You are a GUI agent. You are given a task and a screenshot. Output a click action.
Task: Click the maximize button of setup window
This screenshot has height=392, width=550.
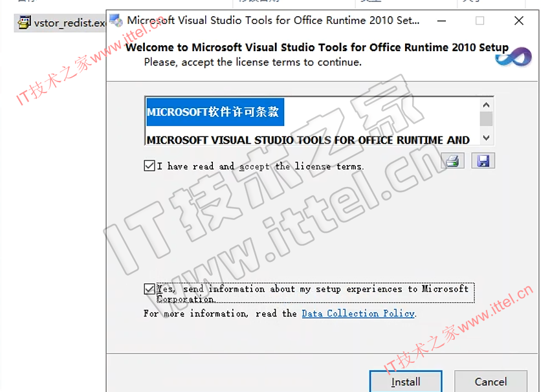click(479, 21)
